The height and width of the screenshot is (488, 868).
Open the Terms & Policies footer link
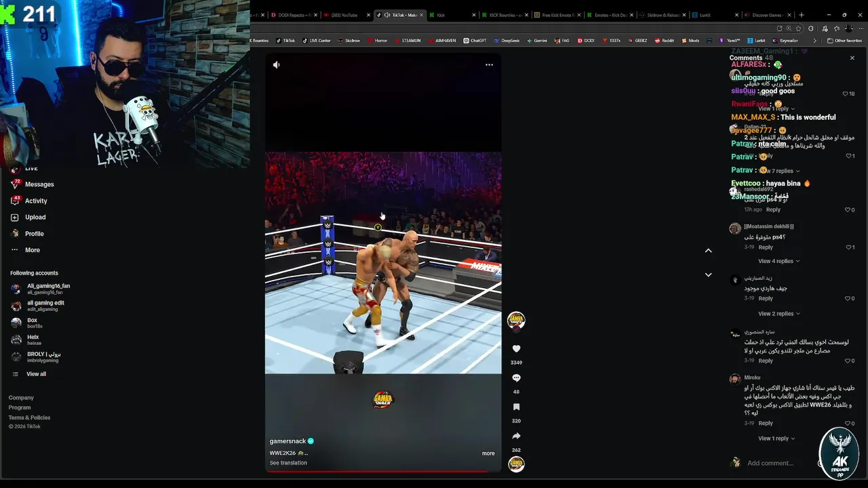point(29,418)
